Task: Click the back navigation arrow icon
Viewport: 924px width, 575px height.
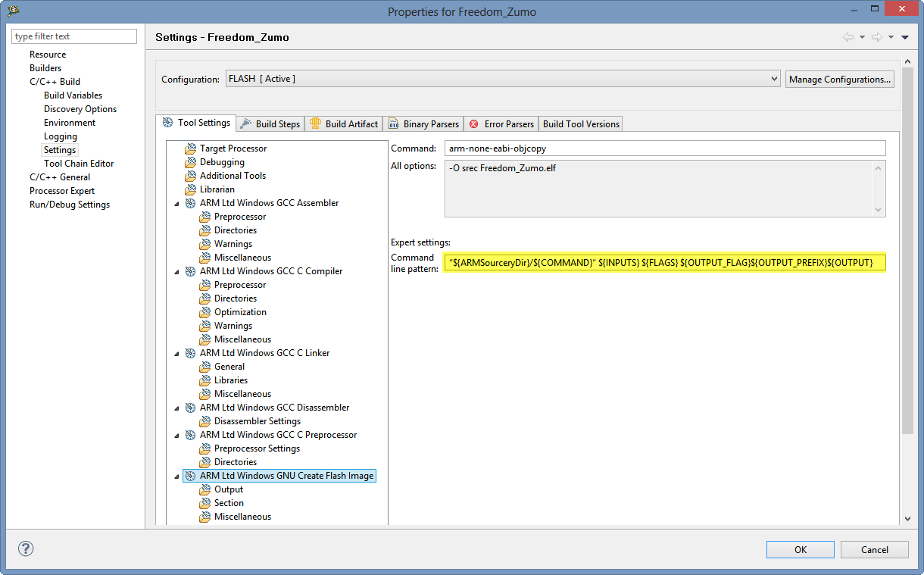Action: pos(848,37)
